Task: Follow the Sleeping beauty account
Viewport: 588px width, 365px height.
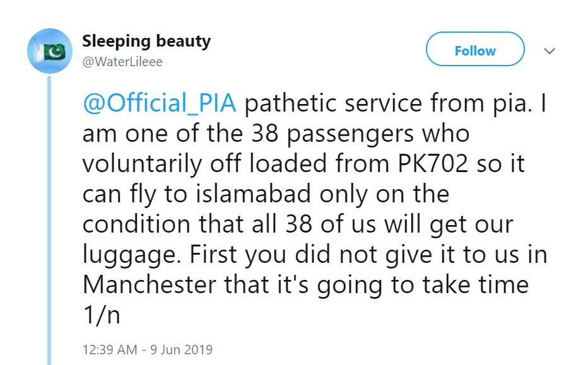Action: tap(474, 50)
